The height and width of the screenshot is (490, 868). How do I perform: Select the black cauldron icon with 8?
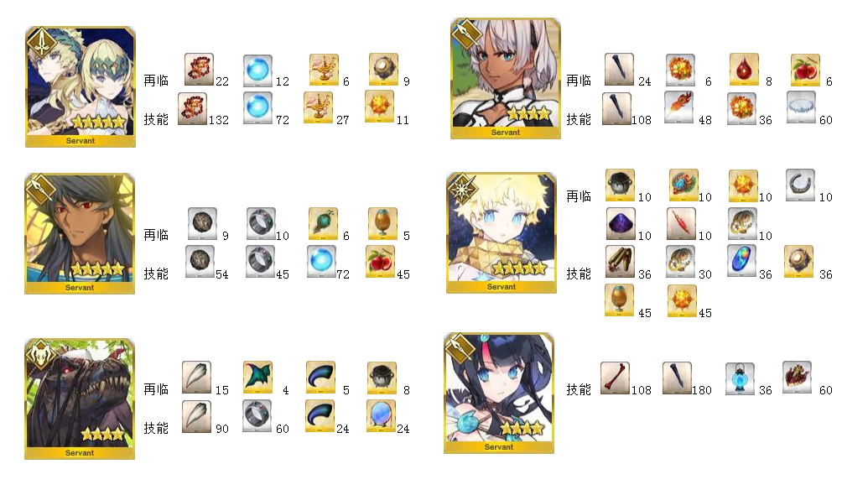click(382, 378)
